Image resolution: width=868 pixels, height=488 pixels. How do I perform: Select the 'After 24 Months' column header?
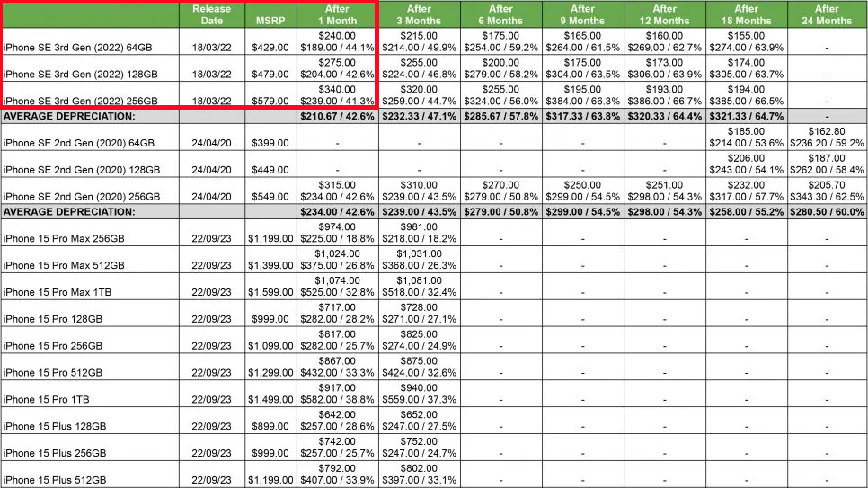(827, 15)
